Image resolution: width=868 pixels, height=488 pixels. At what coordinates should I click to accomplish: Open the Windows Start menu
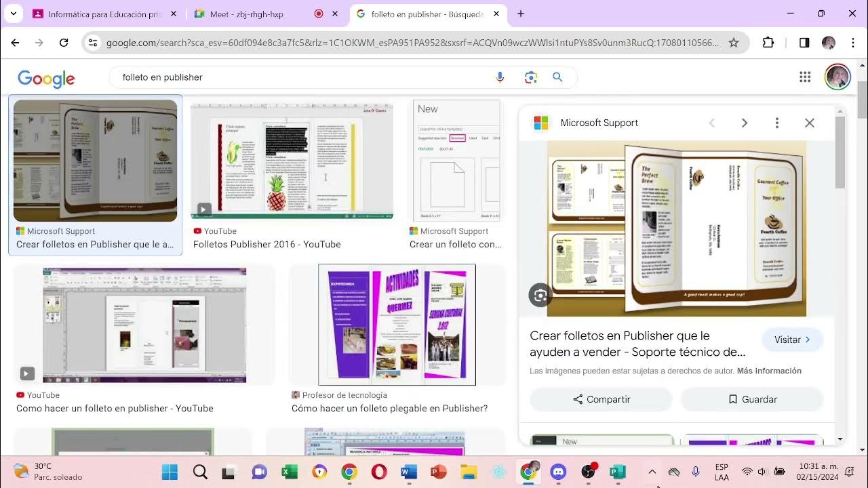click(170, 472)
